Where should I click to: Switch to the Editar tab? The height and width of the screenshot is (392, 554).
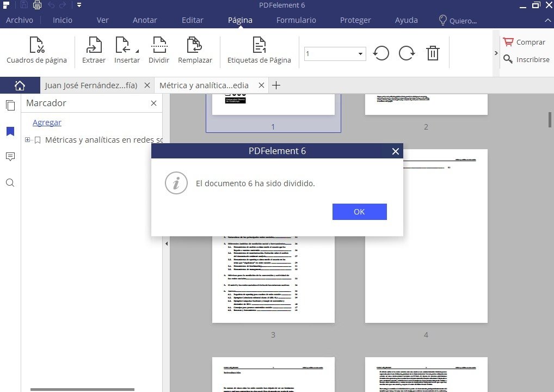tap(193, 20)
